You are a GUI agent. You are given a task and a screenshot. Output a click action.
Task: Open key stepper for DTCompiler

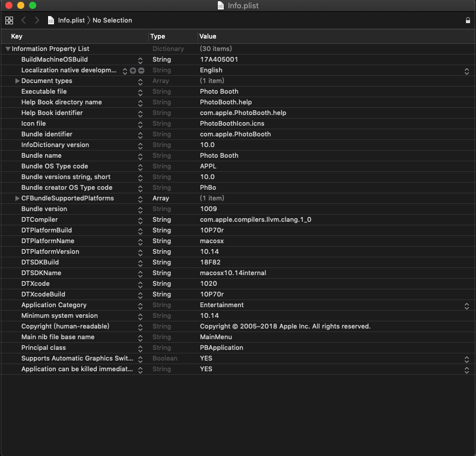[140, 221]
